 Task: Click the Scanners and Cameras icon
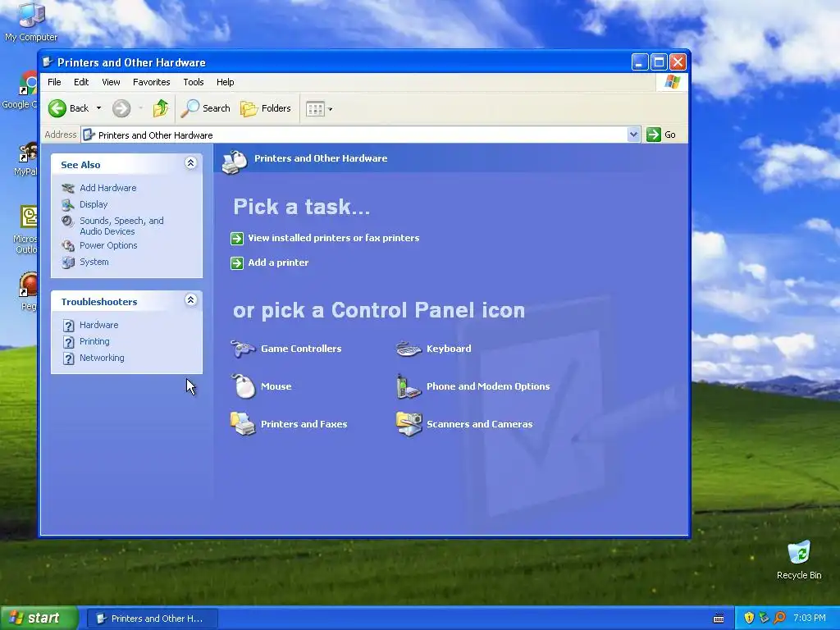[409, 424]
